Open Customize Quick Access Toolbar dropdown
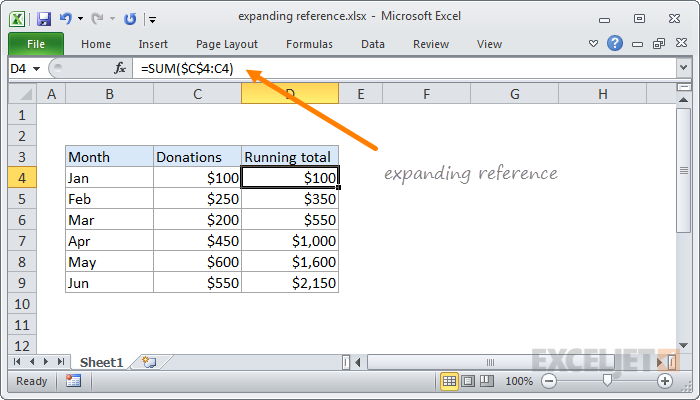The height and width of the screenshot is (400, 700). point(152,18)
